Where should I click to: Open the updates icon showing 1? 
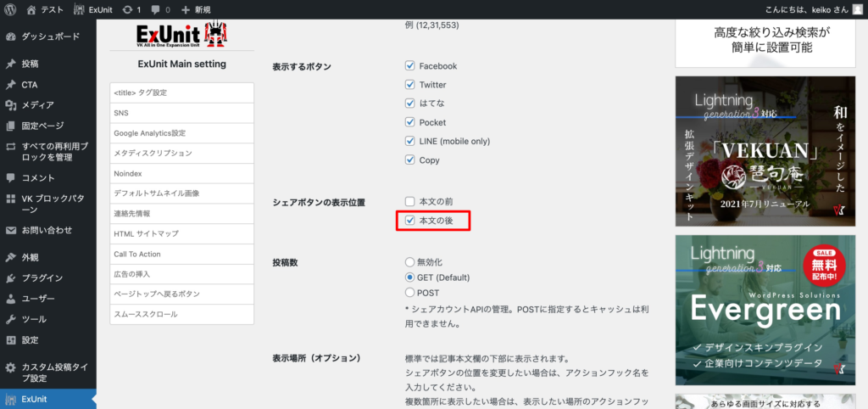131,9
